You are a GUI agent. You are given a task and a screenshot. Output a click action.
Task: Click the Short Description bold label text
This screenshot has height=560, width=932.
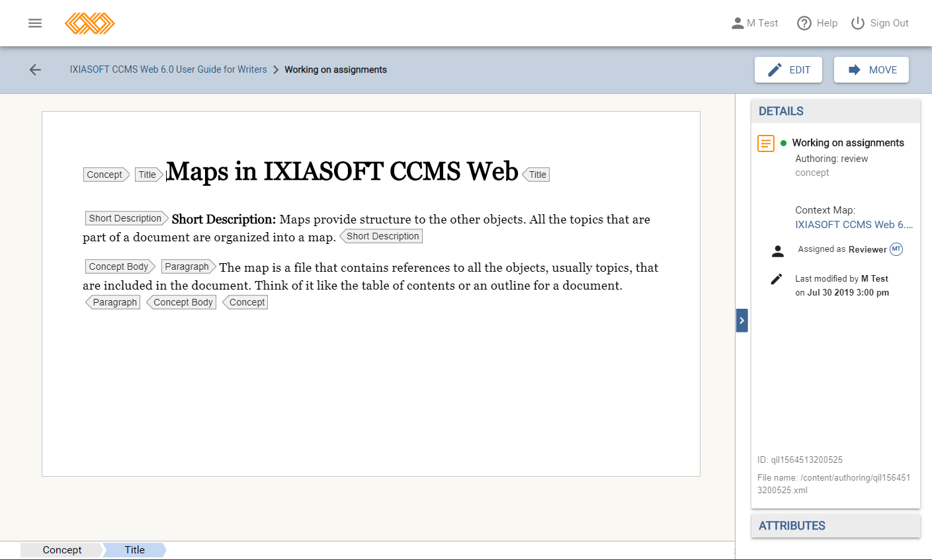pos(224,220)
